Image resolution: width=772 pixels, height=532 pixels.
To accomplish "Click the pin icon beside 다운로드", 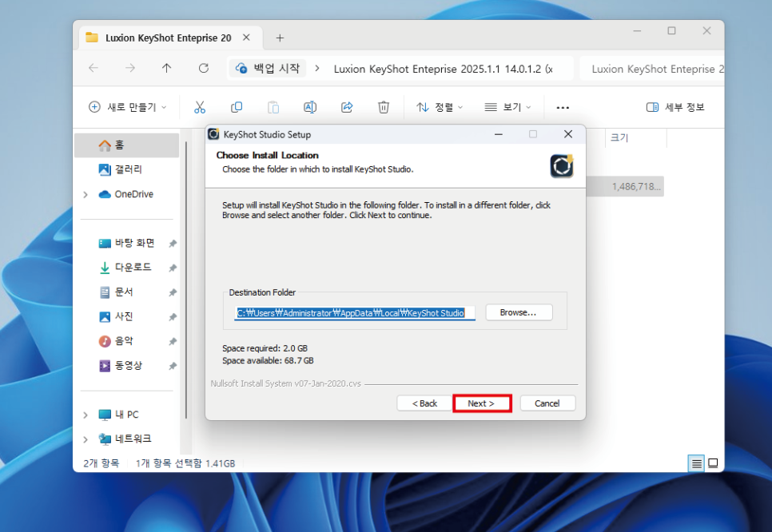I will click(x=173, y=268).
